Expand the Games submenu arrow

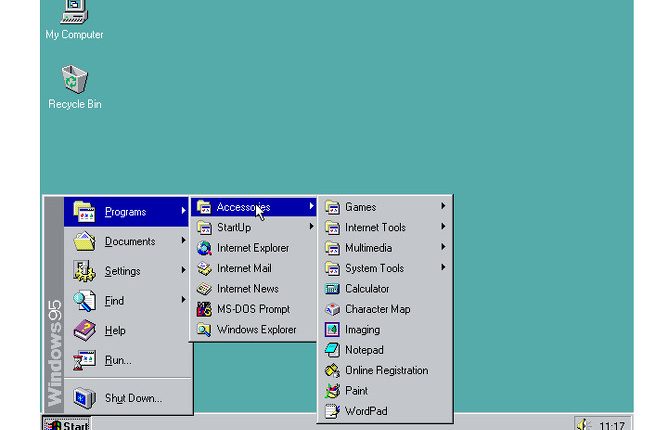tap(442, 207)
